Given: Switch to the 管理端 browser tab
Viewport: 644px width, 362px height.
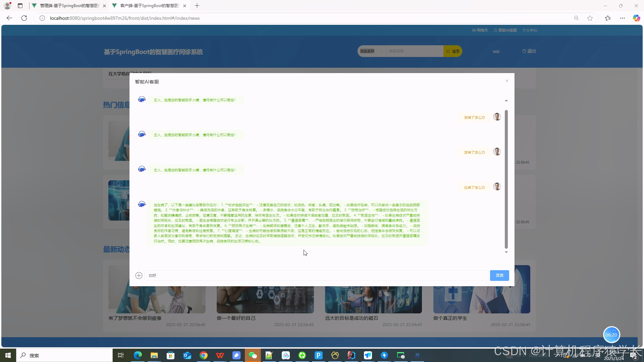Looking at the screenshot, I should coord(69,6).
